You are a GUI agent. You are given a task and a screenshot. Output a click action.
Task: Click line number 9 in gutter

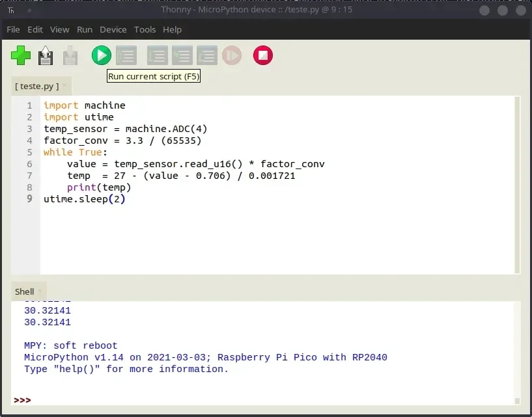coord(29,199)
